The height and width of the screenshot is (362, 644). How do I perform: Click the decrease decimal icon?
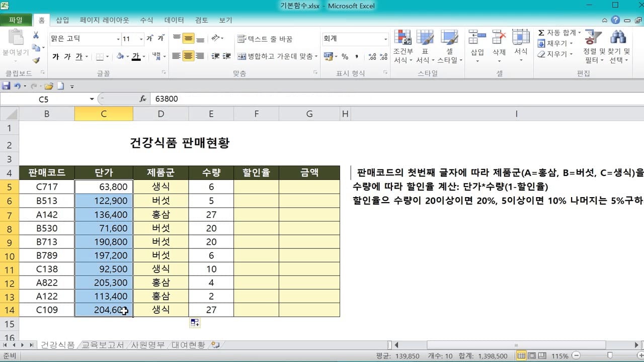tap(383, 56)
